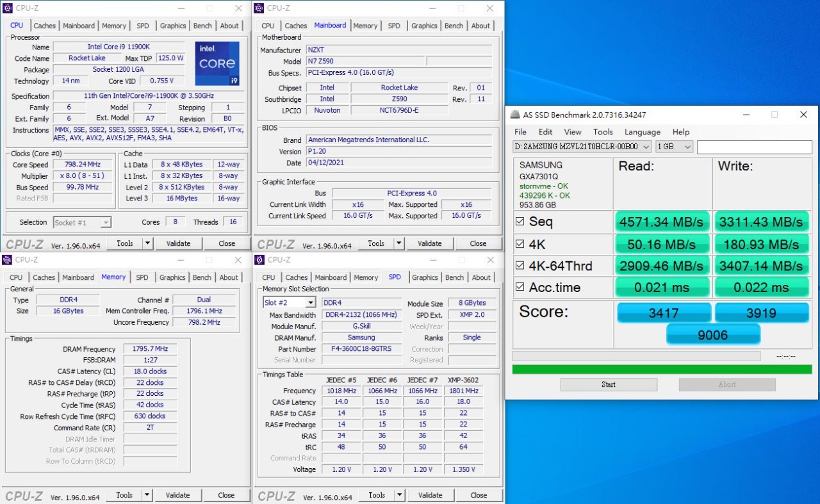Click CPU-Z title icon of CPU tab window
The height and width of the screenshot is (504, 820).
click(8, 8)
